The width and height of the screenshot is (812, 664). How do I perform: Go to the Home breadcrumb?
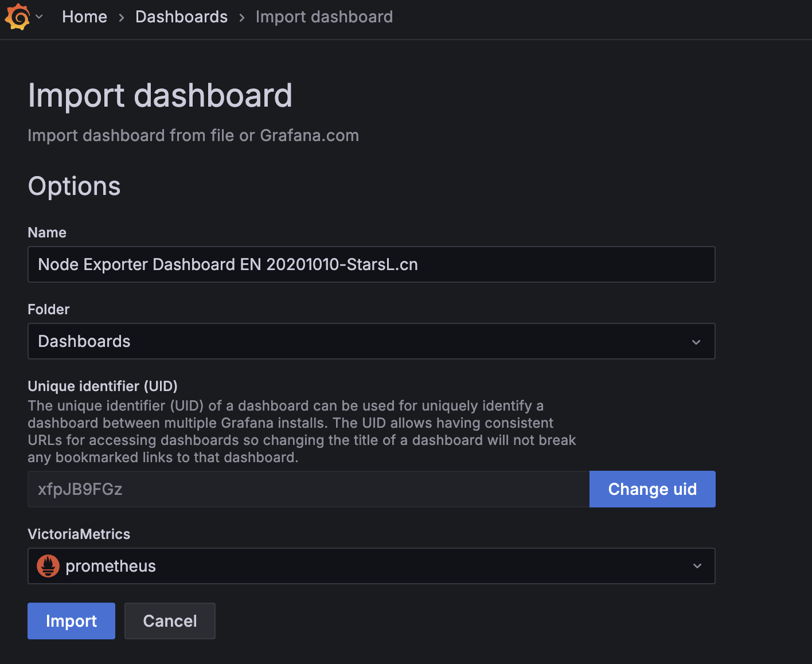84,17
